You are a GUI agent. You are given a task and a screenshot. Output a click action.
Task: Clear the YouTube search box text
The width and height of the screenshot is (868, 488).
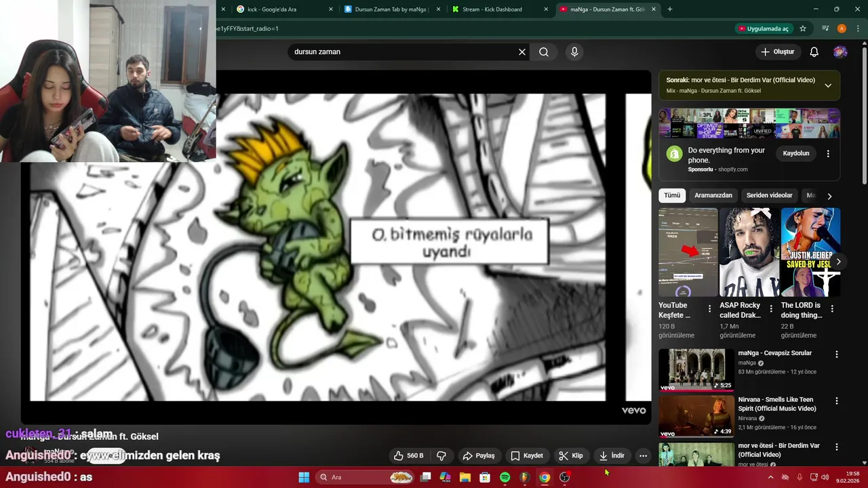(x=522, y=52)
